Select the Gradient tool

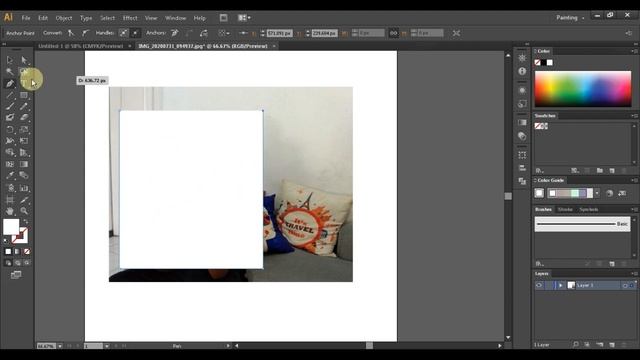[24, 164]
